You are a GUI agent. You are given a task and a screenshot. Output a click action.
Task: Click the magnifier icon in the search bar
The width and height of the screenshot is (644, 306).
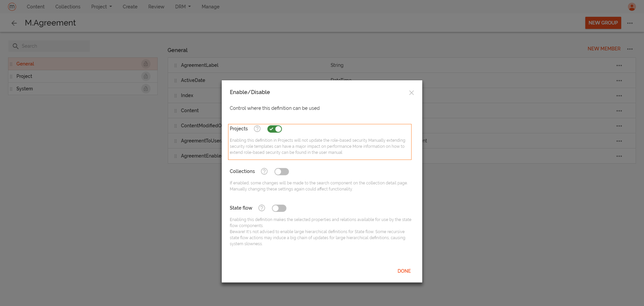click(x=16, y=46)
